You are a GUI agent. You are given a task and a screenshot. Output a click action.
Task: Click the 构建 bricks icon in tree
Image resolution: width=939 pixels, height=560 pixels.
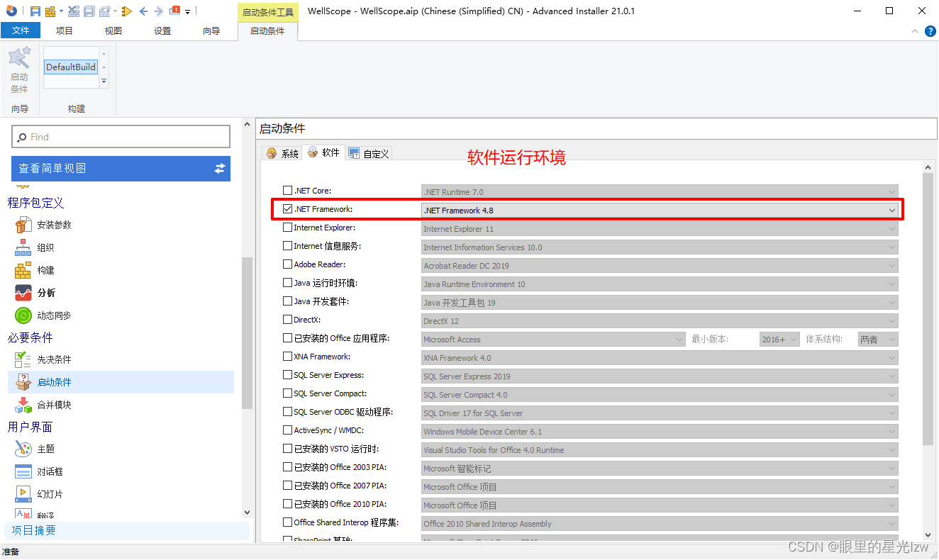pos(23,270)
